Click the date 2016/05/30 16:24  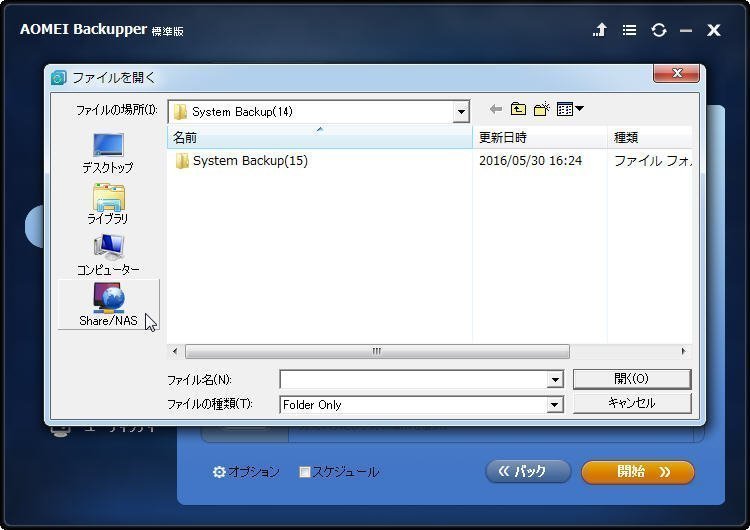pyautogui.click(x=530, y=161)
